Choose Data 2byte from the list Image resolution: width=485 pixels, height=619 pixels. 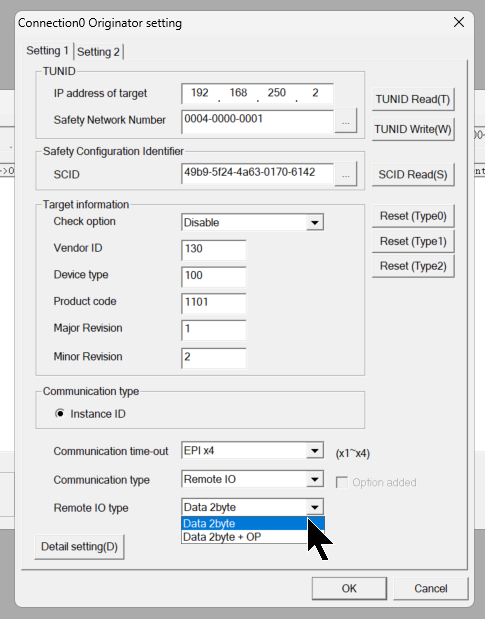(x=253, y=523)
